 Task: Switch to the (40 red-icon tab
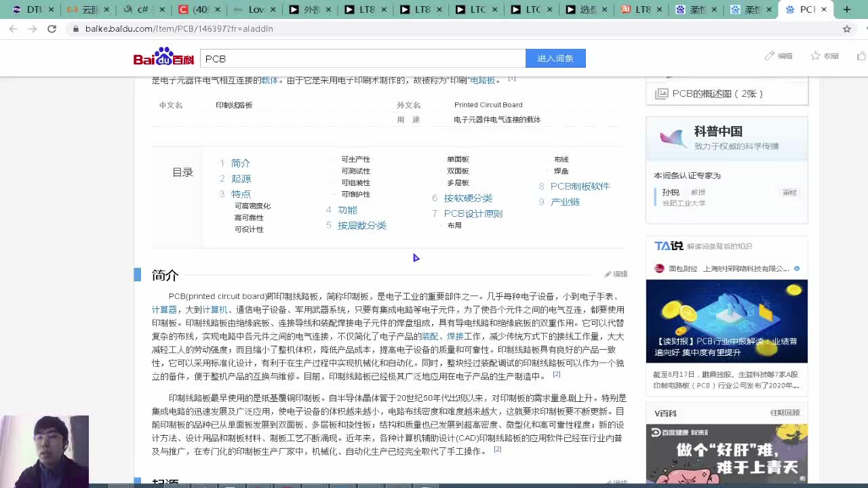198,9
